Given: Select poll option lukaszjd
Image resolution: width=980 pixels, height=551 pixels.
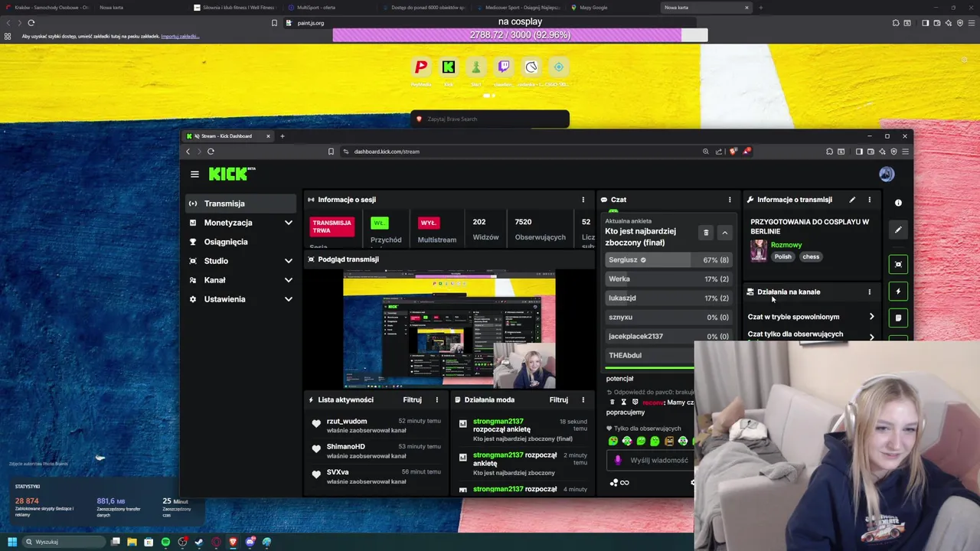Looking at the screenshot, I should click(x=668, y=298).
